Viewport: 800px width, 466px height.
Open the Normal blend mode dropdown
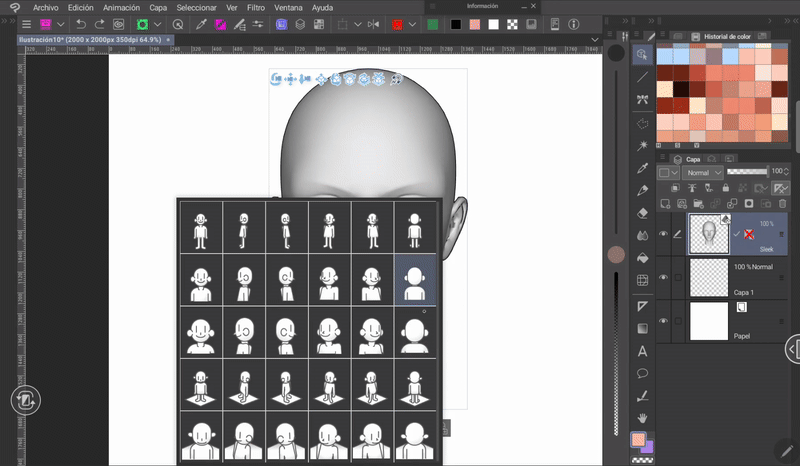(x=703, y=172)
